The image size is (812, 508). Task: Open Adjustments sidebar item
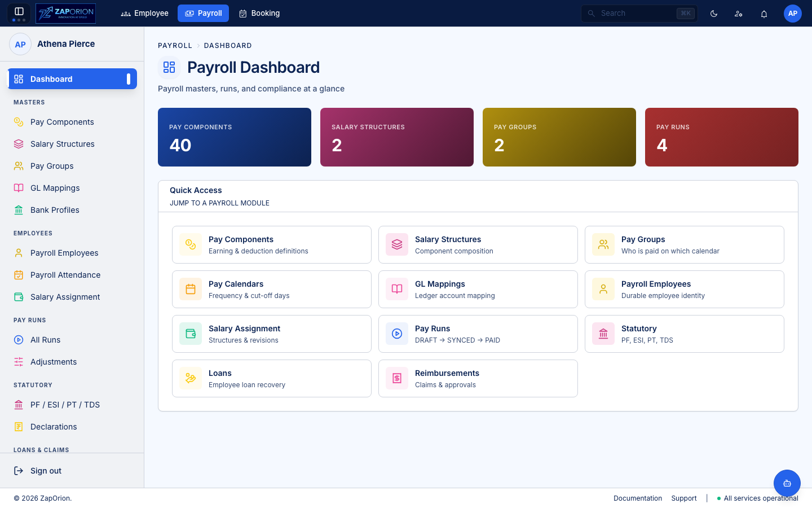pos(72,362)
